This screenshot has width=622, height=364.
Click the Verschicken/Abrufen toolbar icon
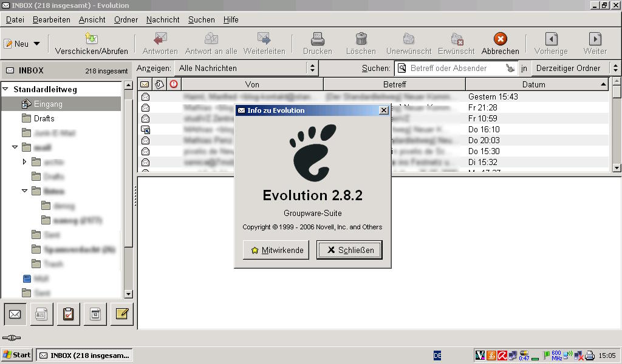pos(91,39)
